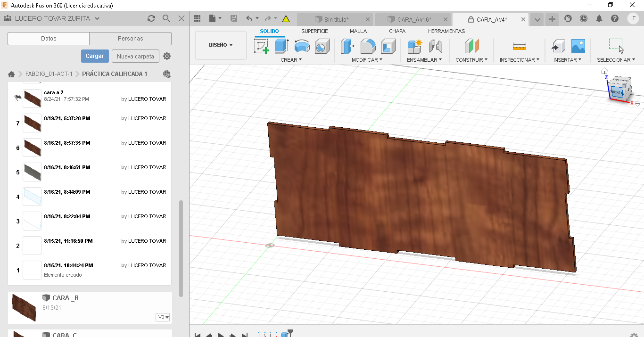644x337 pixels.
Task: Go to the home folder icon
Action: pyautogui.click(x=11, y=74)
